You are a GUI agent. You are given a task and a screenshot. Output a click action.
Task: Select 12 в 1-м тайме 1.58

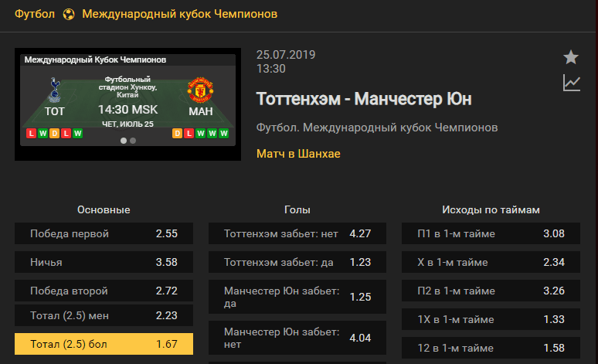(491, 348)
